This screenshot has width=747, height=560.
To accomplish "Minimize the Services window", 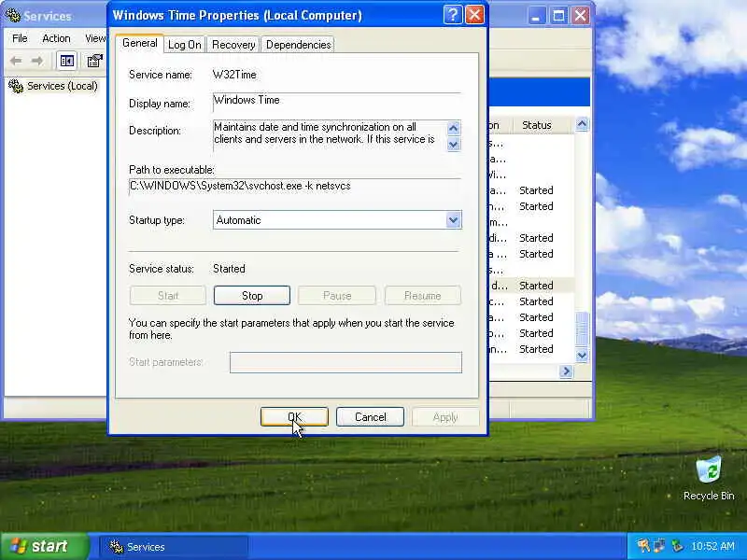I will (x=536, y=16).
